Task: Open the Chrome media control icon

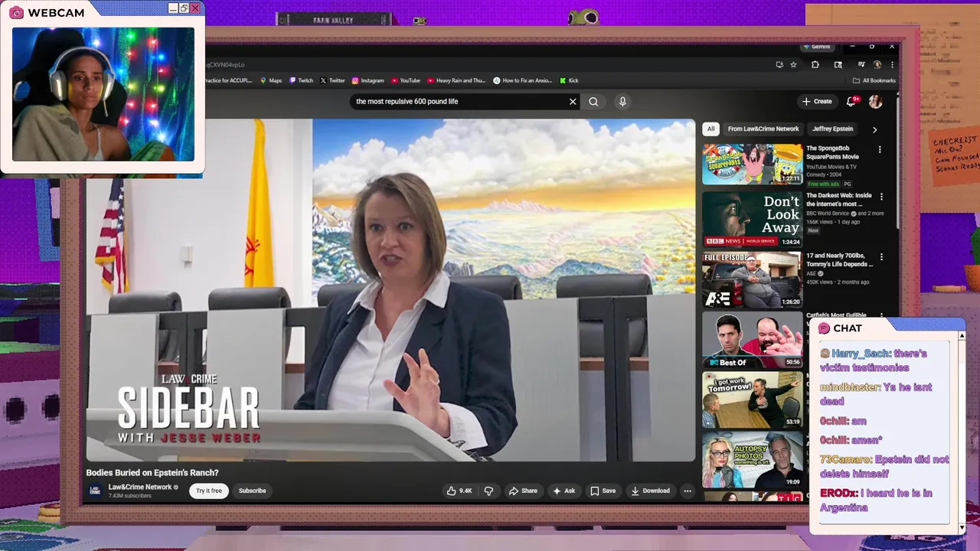Action: [x=861, y=65]
